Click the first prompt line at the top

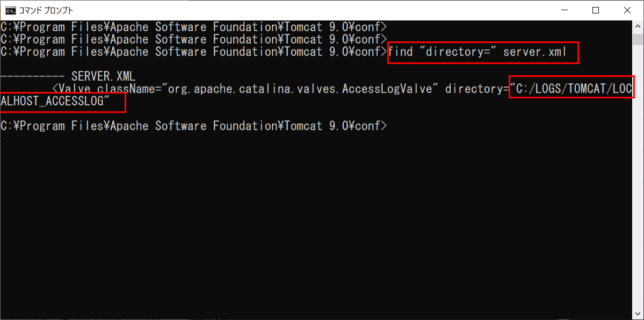click(193, 27)
